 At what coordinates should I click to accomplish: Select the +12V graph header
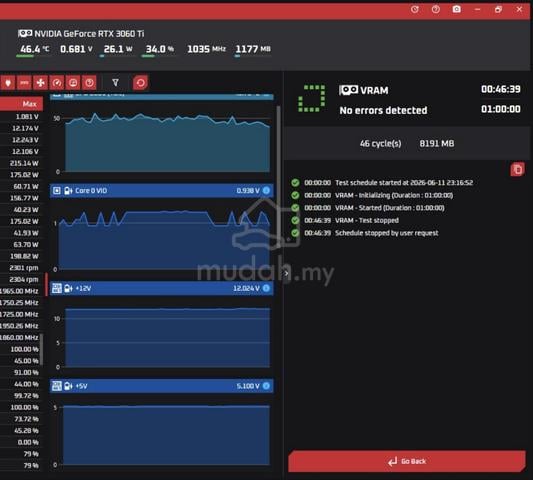161,288
